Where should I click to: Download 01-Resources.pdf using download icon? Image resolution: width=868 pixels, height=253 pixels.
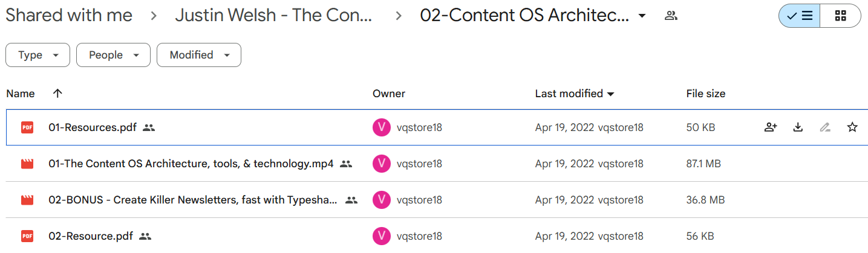798,127
